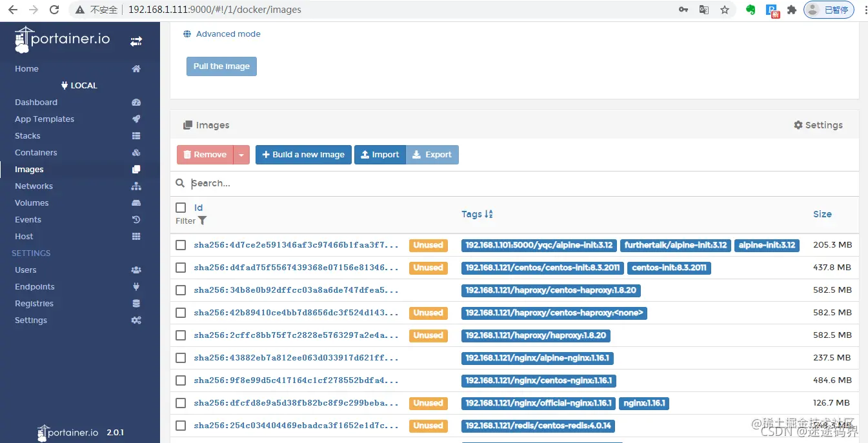Click the Home house icon
This screenshot has height=443, width=868.
136,69
